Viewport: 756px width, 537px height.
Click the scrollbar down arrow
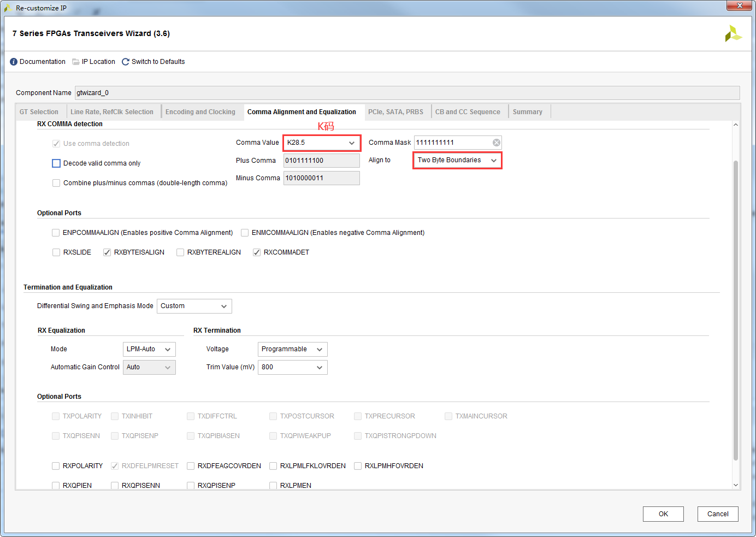pyautogui.click(x=735, y=485)
